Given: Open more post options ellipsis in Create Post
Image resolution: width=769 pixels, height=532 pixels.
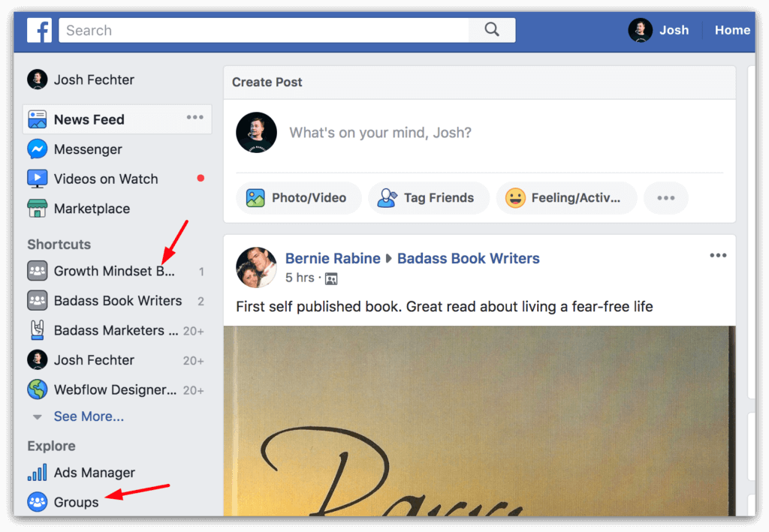Looking at the screenshot, I should tap(666, 198).
